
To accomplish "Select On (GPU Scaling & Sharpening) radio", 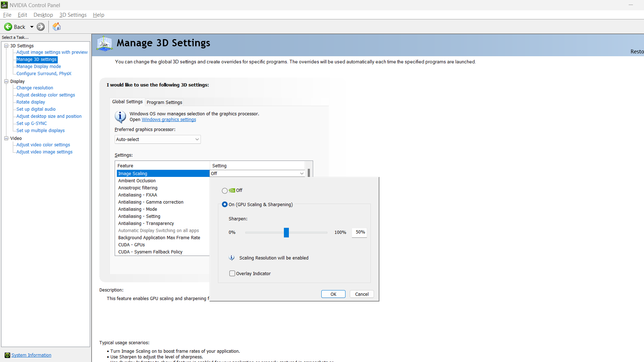I will 224,204.
